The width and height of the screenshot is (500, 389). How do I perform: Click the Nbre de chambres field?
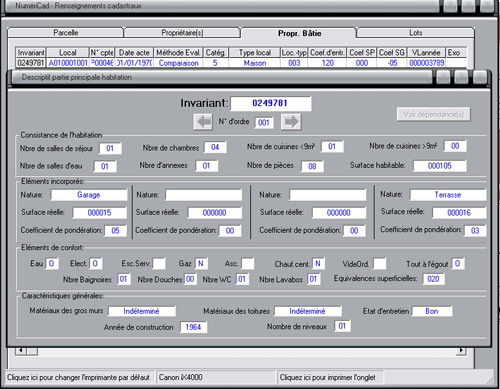tap(215, 147)
